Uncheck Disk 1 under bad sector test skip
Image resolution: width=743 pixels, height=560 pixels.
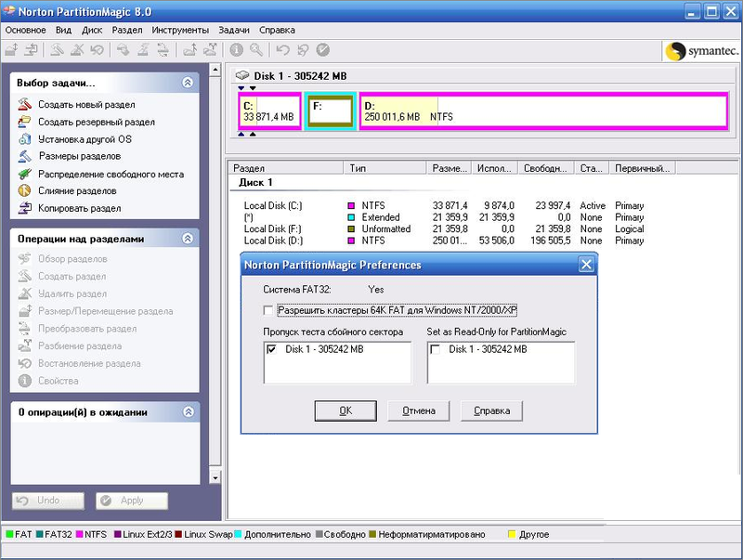coord(271,349)
